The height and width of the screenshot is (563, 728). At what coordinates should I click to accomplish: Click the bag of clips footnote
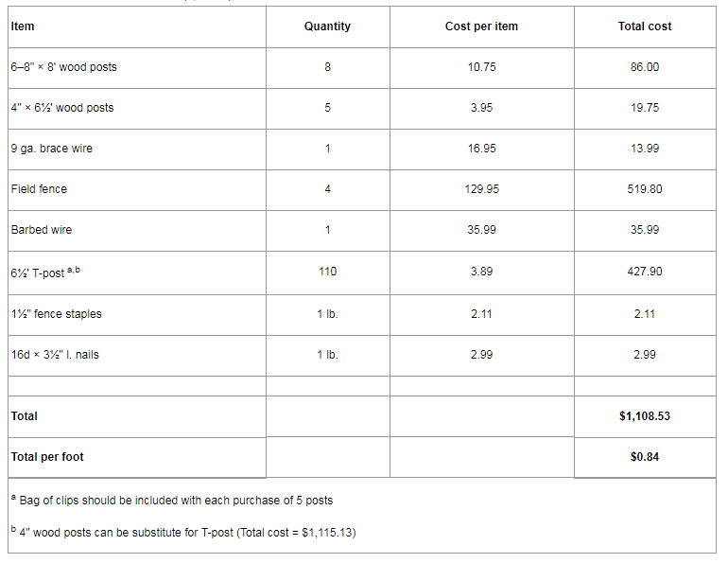pos(175,500)
